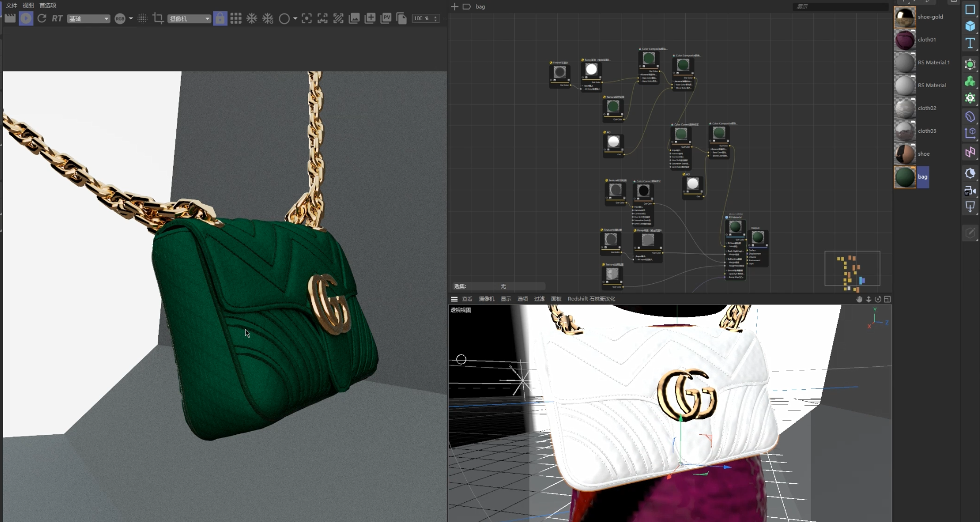This screenshot has height=522, width=980.
Task: Click the plus add node icon
Action: 455,6
